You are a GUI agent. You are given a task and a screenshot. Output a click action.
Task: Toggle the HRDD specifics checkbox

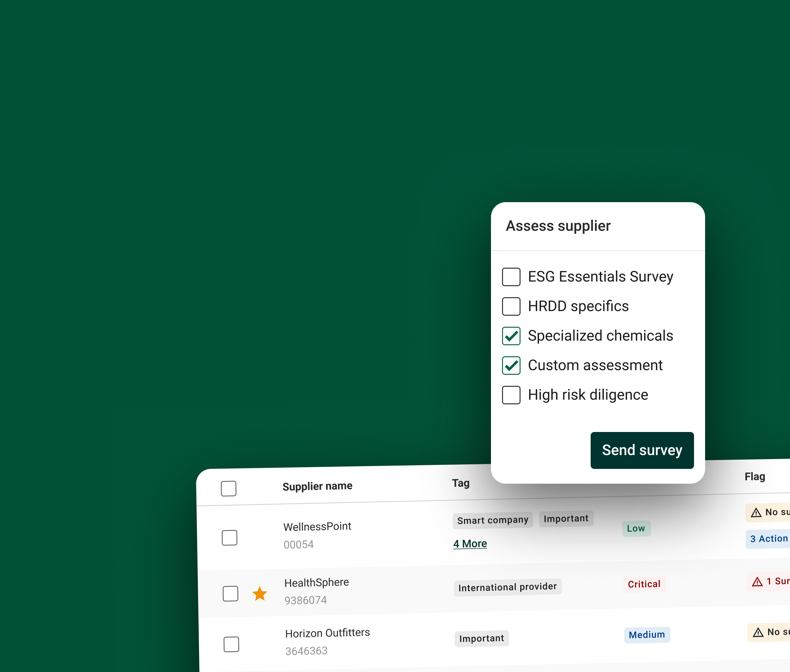(x=511, y=306)
